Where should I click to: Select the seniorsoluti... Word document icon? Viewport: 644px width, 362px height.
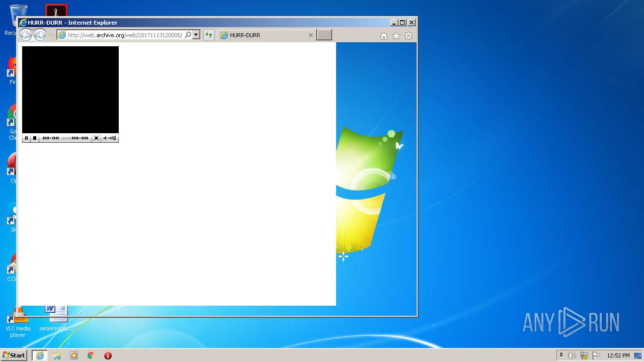[x=56, y=318]
